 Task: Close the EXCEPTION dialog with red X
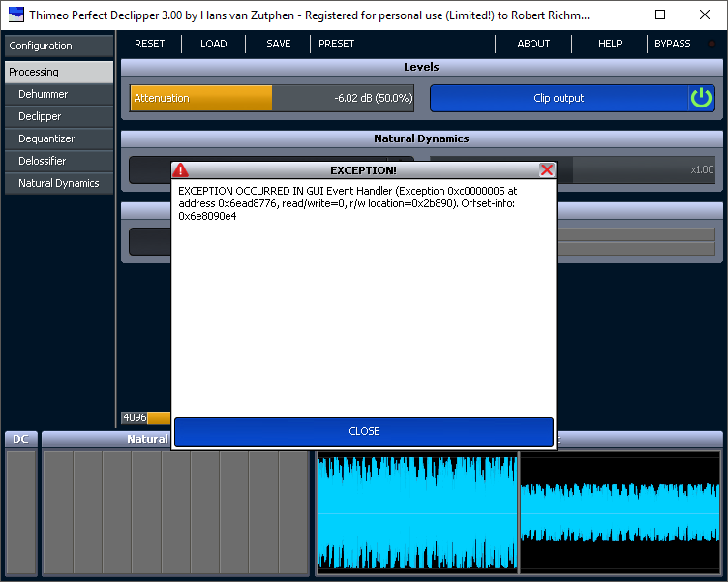pos(546,170)
